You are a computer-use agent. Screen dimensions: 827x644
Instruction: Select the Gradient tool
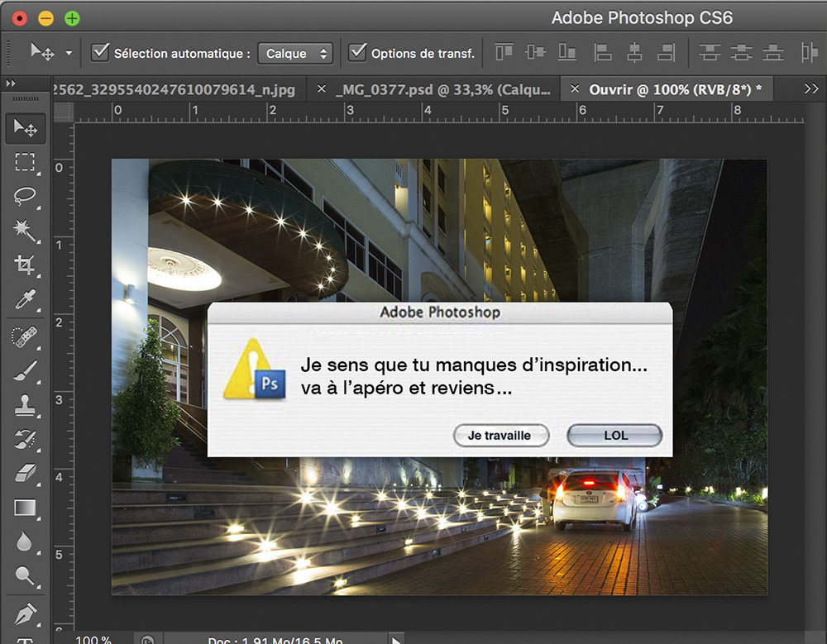click(25, 508)
